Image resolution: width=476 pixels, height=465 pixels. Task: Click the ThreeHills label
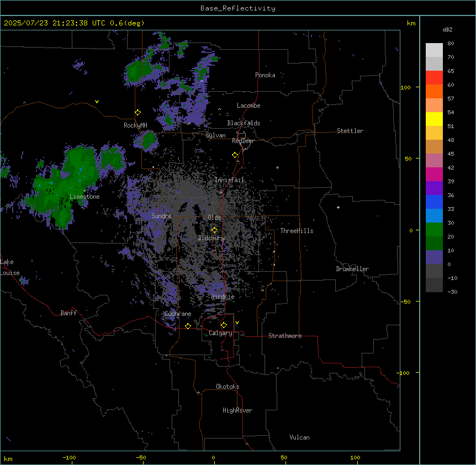click(x=297, y=231)
